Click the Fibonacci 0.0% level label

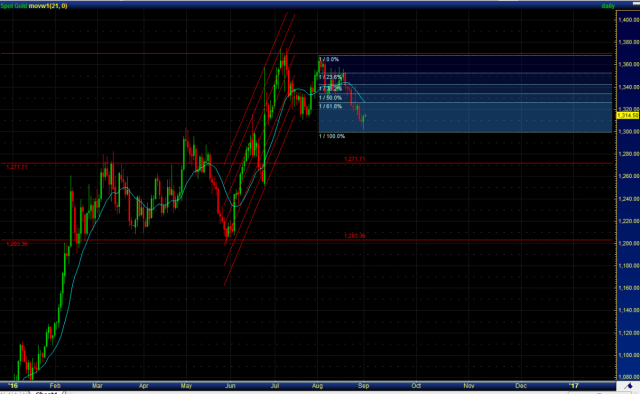[329, 59]
